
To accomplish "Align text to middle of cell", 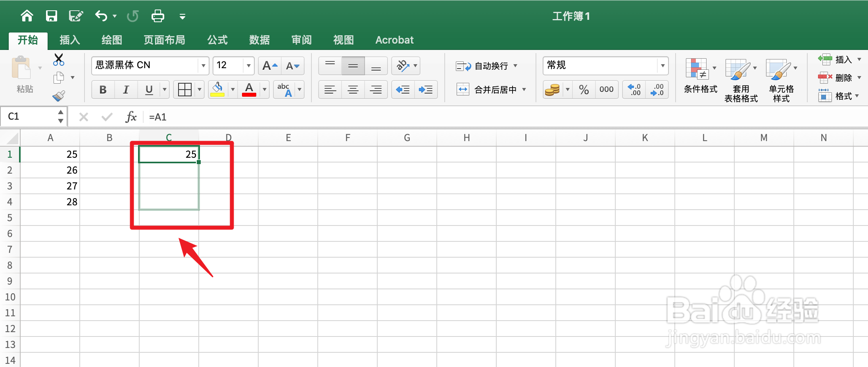I will 353,66.
